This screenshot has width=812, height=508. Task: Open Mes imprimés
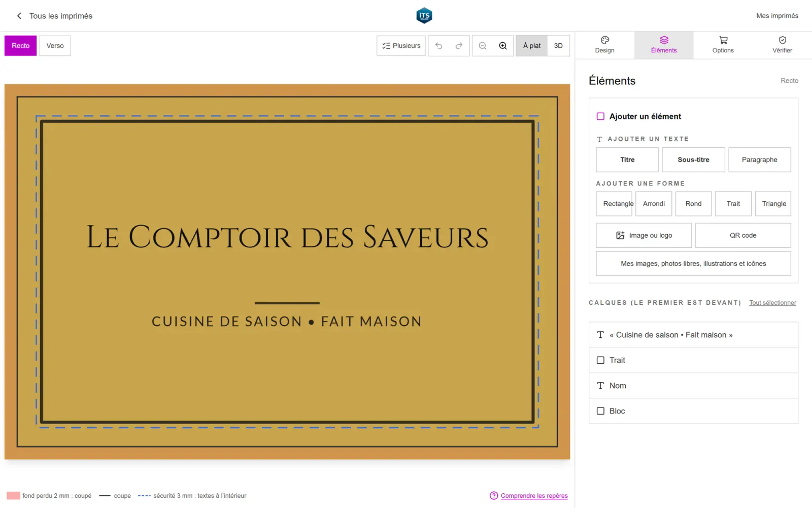pyautogui.click(x=777, y=16)
